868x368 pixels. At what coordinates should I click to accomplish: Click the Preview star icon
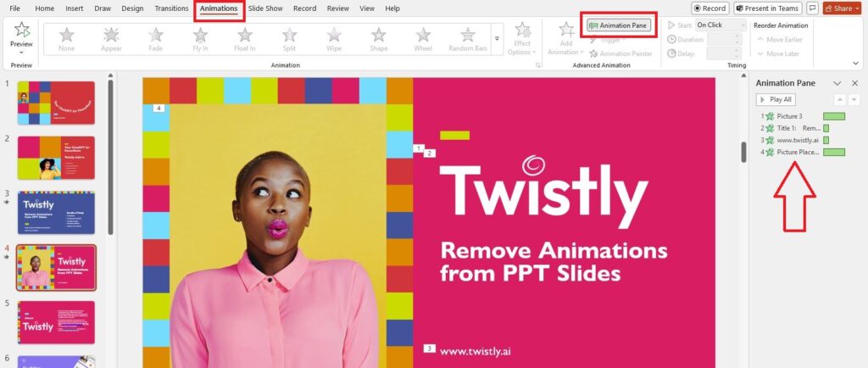[21, 30]
